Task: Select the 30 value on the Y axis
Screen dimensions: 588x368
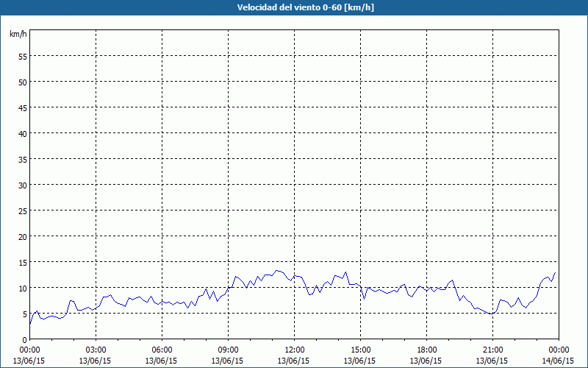Action: [23, 185]
